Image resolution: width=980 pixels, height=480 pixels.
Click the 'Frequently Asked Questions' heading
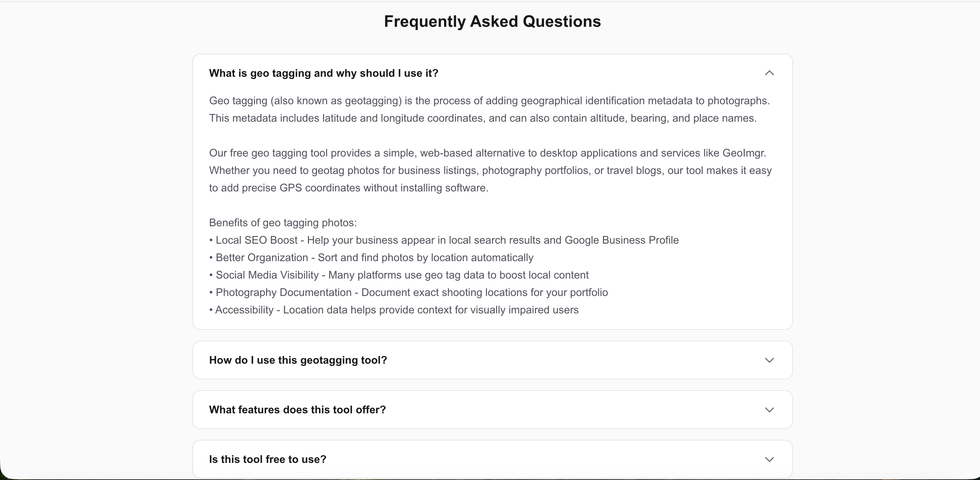(x=492, y=21)
